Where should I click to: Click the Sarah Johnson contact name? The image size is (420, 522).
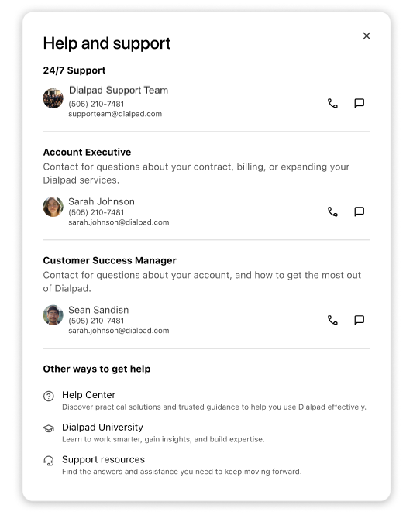pyautogui.click(x=102, y=201)
